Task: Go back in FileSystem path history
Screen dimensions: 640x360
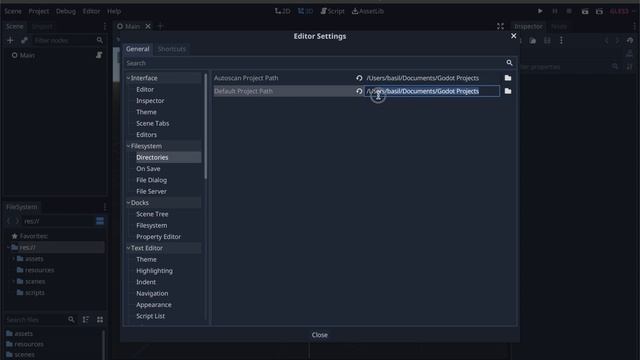Action: [9, 221]
